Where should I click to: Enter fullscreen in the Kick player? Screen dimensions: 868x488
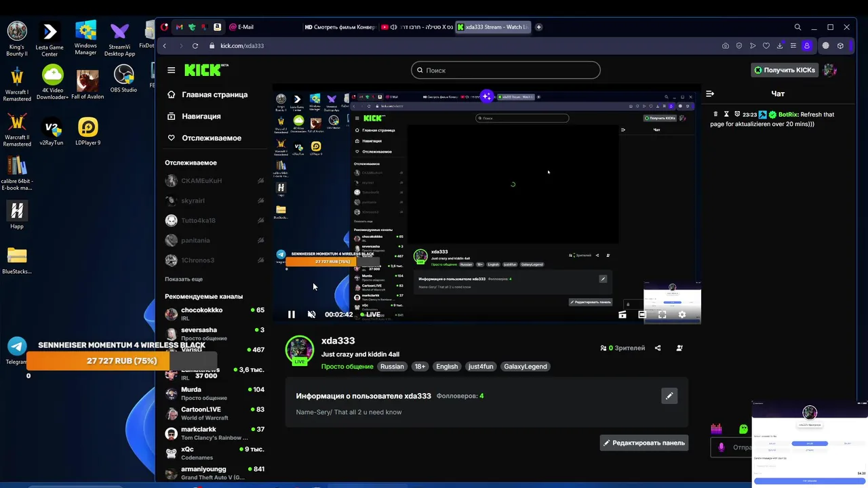point(663,314)
